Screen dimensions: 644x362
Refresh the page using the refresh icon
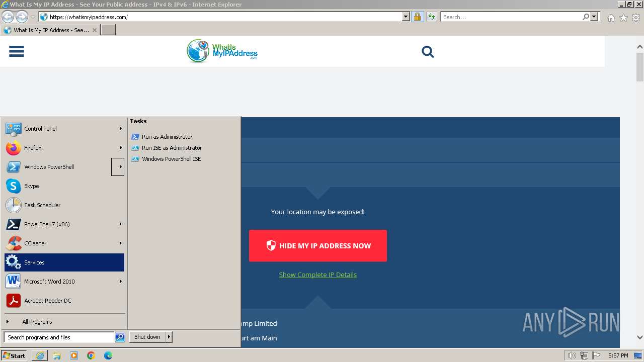(x=431, y=17)
